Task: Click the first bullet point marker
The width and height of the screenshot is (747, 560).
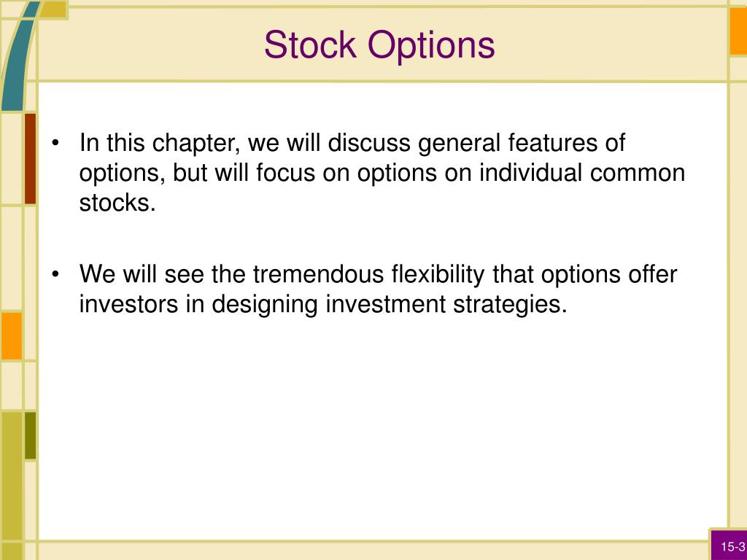Action: 55,143
